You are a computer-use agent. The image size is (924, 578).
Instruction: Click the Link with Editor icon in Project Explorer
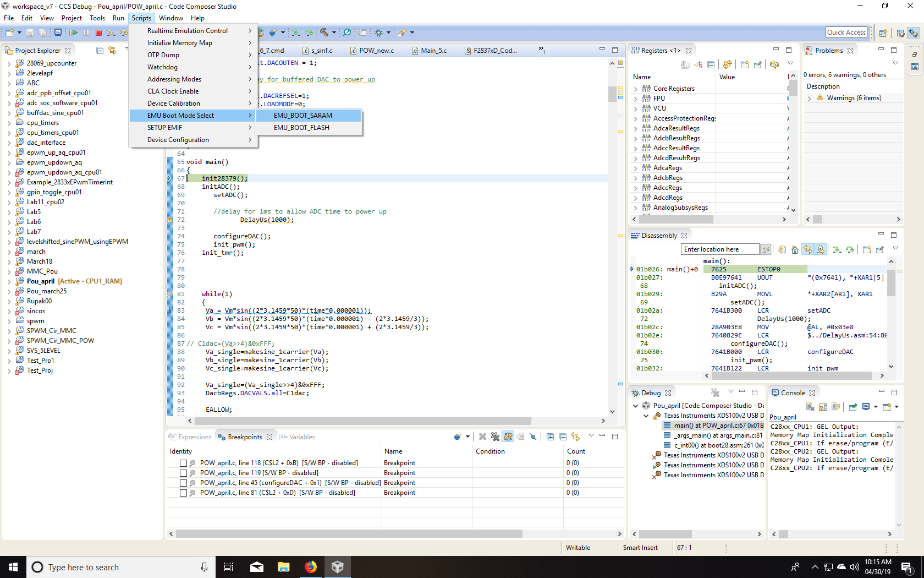pos(113,50)
